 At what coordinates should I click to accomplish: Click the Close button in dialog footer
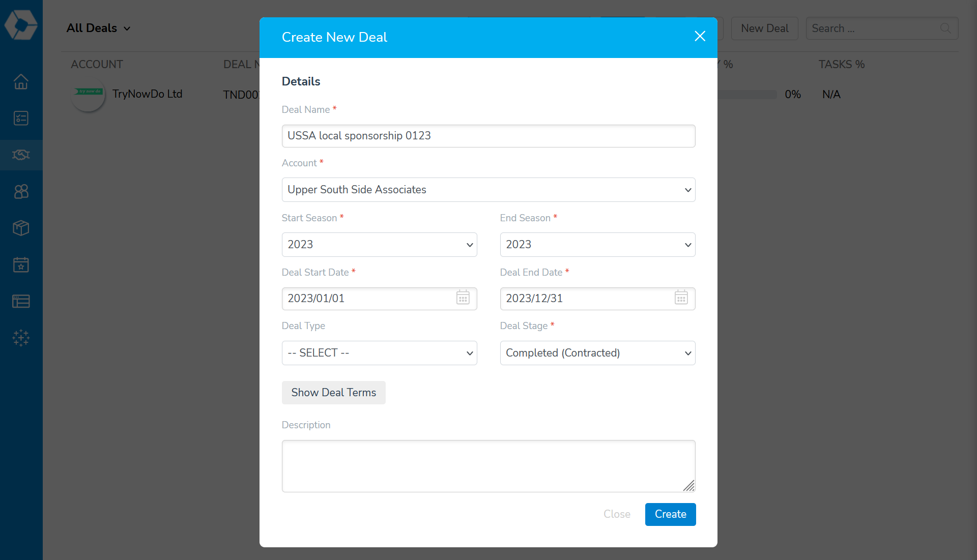click(617, 514)
